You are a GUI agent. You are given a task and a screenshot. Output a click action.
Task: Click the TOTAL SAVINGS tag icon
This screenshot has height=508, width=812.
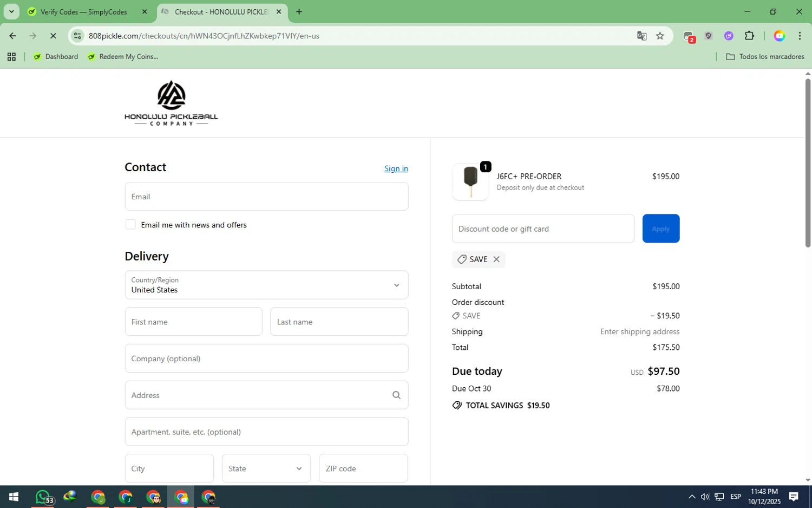pyautogui.click(x=457, y=406)
